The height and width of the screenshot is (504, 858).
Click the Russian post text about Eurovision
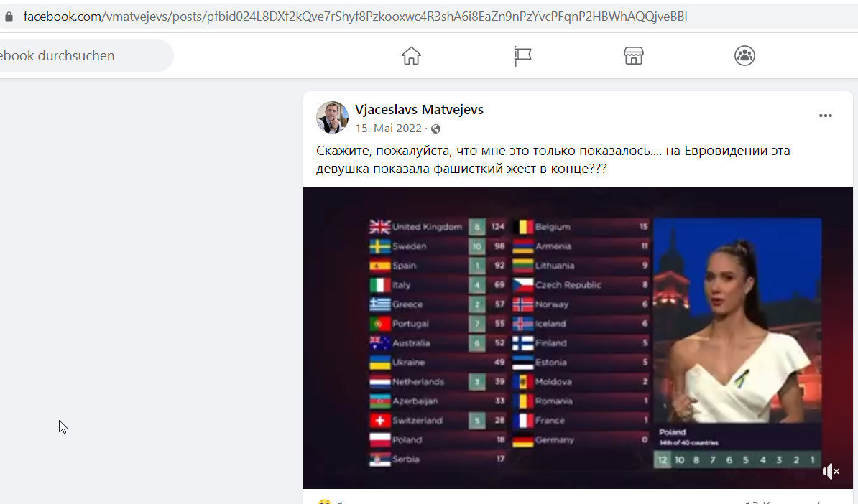[x=553, y=159]
